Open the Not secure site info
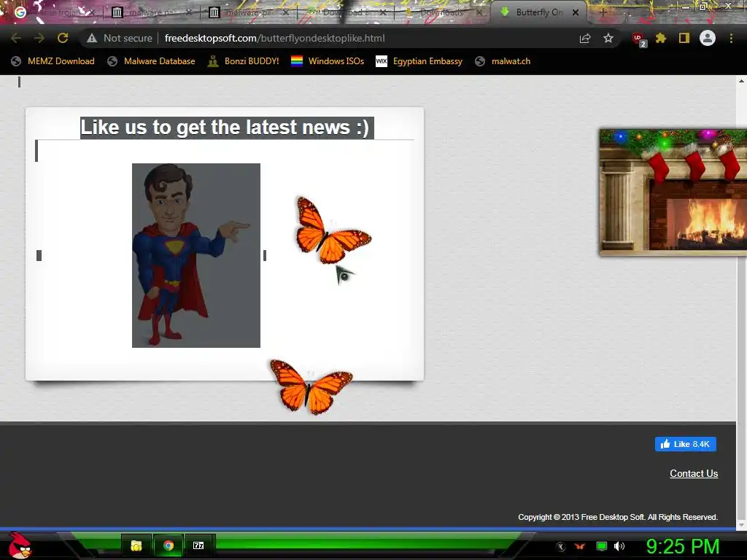Viewport: 747px width, 560px height. (x=120, y=38)
